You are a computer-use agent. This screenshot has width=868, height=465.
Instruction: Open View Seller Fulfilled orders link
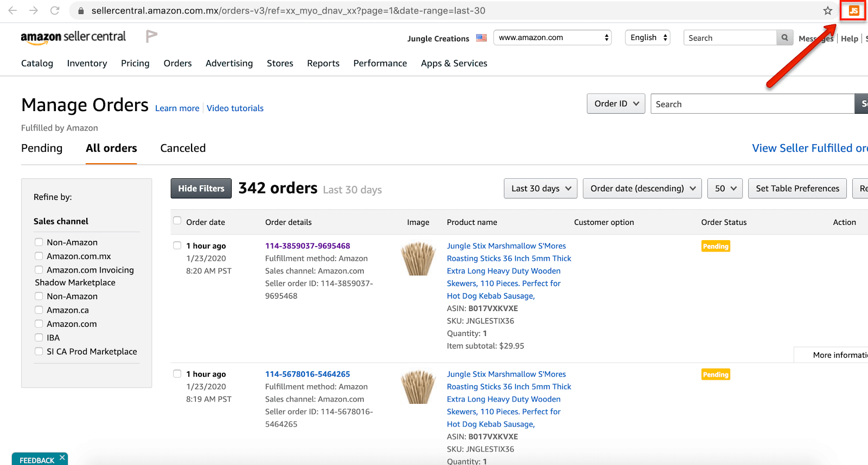pyautogui.click(x=809, y=148)
